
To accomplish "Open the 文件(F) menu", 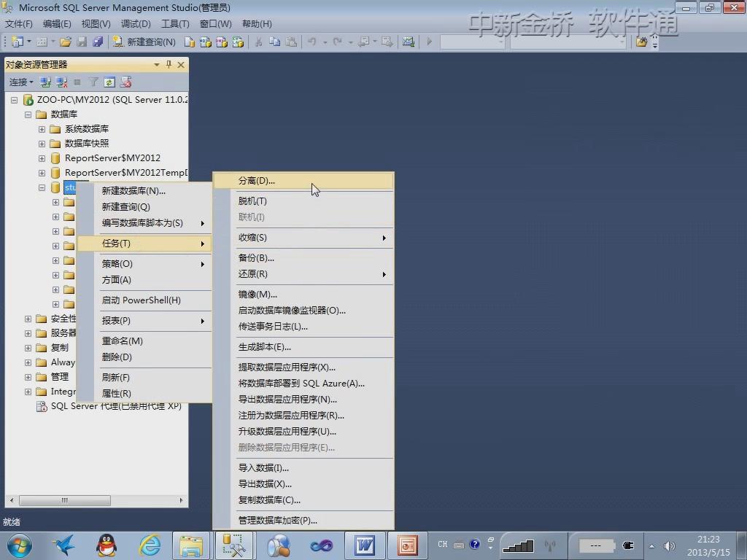I will tap(18, 24).
